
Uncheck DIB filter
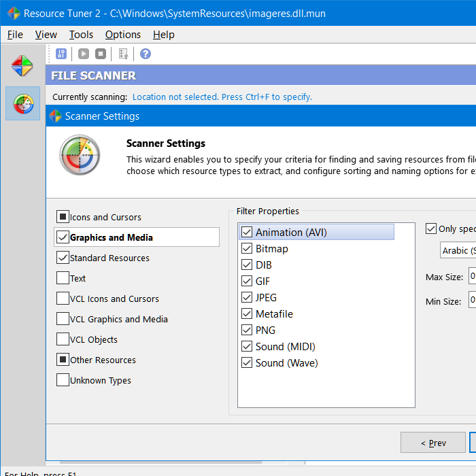tap(247, 265)
